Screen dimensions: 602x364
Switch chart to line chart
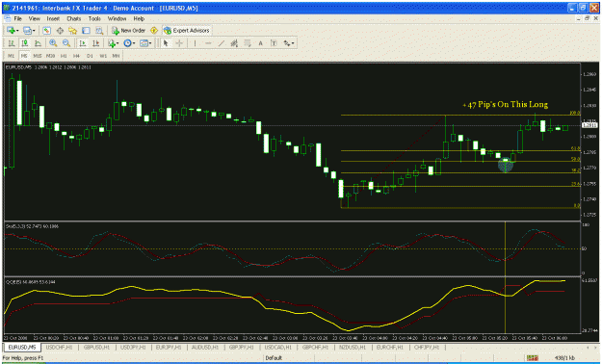pyautogui.click(x=38, y=43)
